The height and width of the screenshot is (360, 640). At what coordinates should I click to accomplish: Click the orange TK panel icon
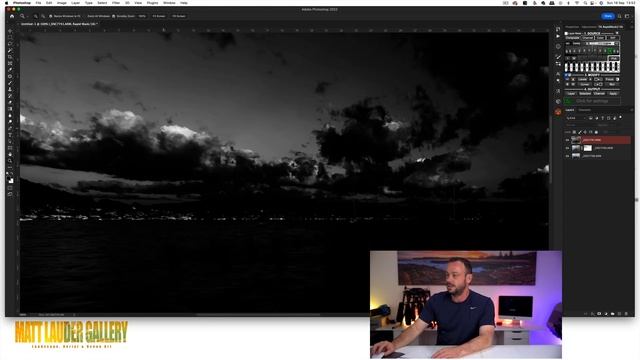[558, 111]
